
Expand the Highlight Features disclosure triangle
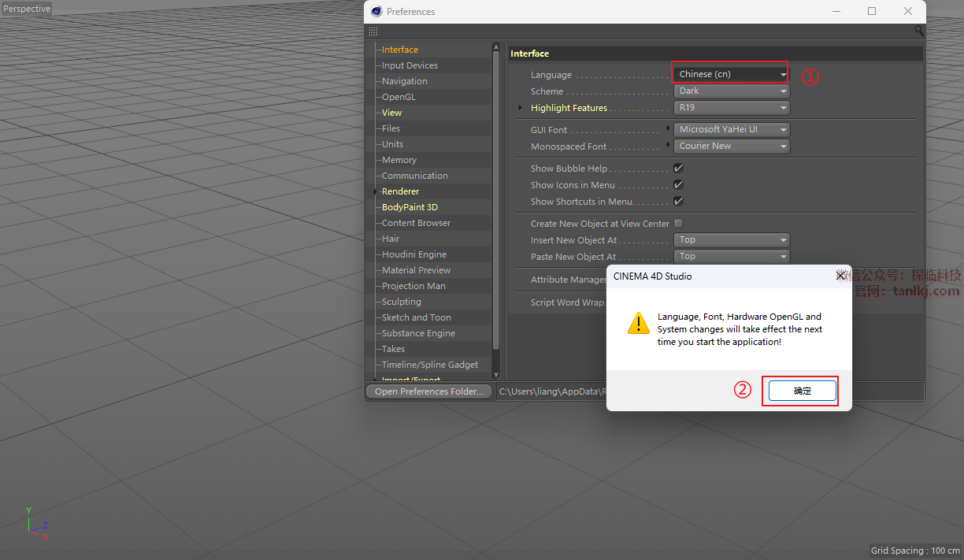[520, 108]
